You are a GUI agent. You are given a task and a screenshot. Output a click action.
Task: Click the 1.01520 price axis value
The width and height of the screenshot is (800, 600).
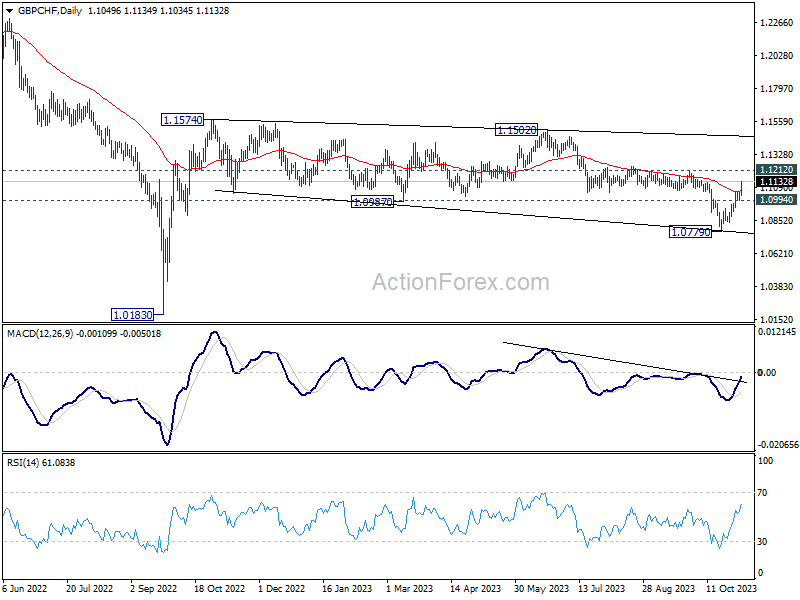tap(777, 320)
